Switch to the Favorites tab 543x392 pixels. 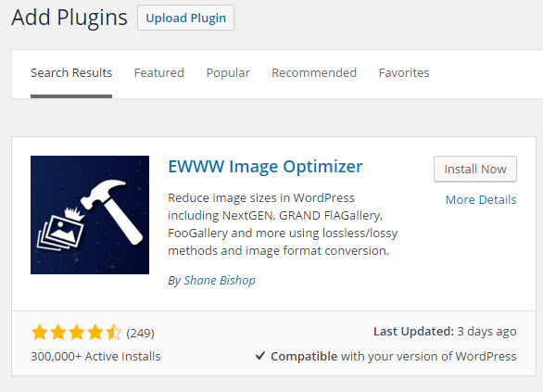404,72
